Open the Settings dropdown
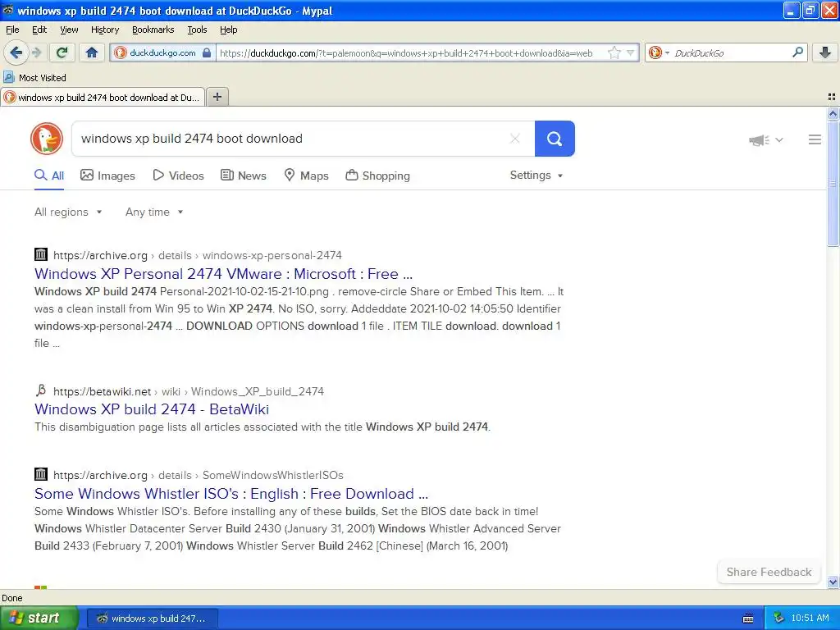This screenshot has height=630, width=840. [x=536, y=176]
